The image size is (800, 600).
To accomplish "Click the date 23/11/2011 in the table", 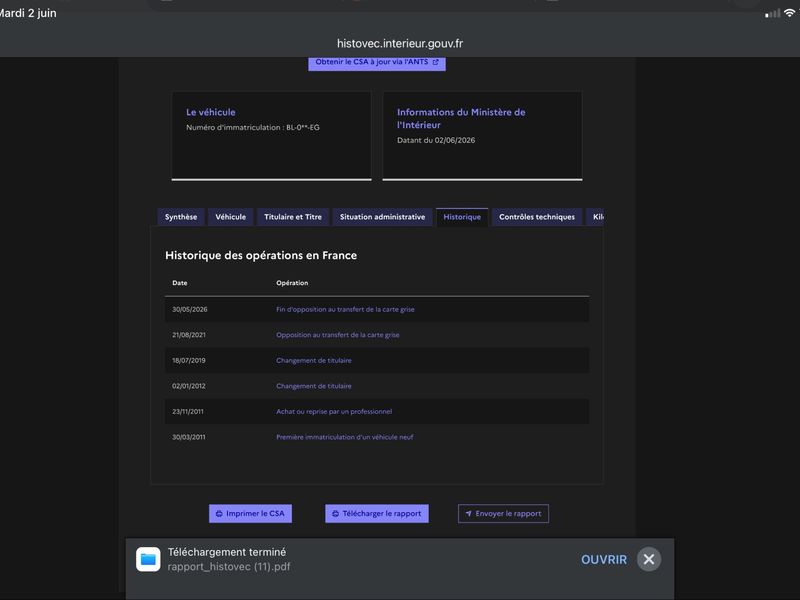I will click(x=188, y=411).
